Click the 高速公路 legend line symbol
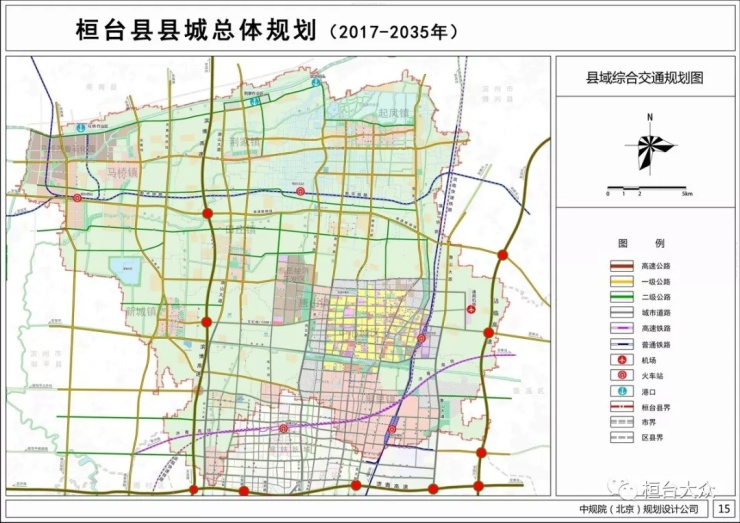 point(622,266)
